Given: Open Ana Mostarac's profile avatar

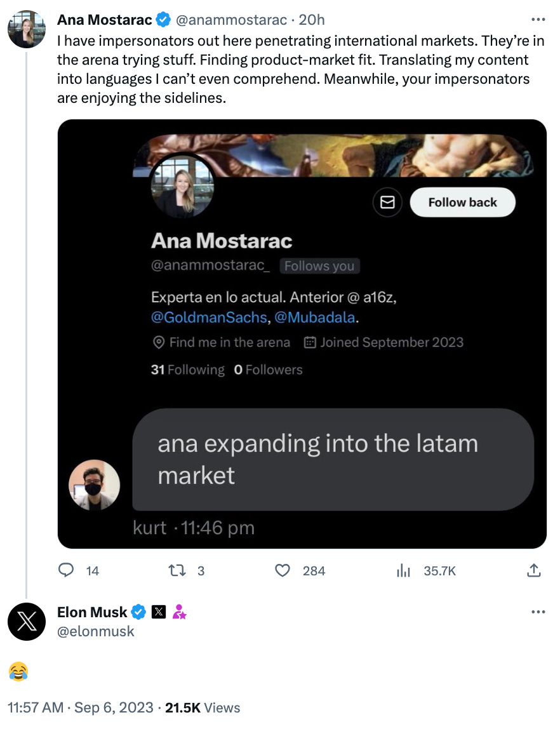Looking at the screenshot, I should (27, 29).
